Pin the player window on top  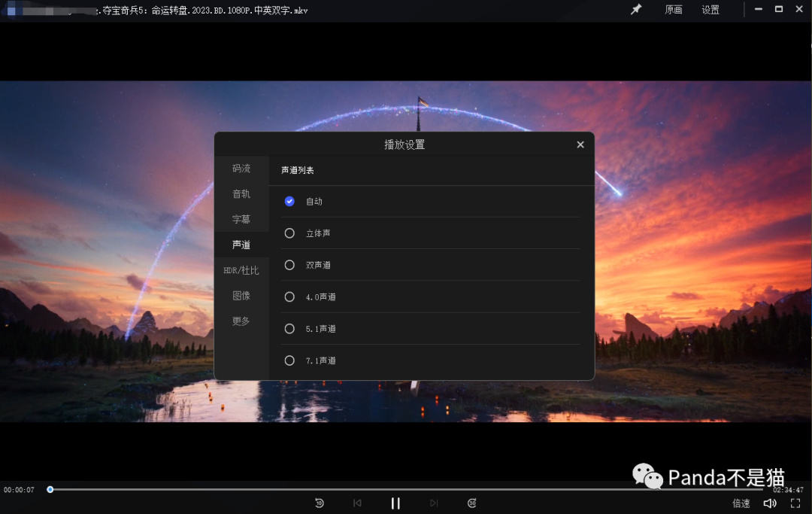coord(636,9)
